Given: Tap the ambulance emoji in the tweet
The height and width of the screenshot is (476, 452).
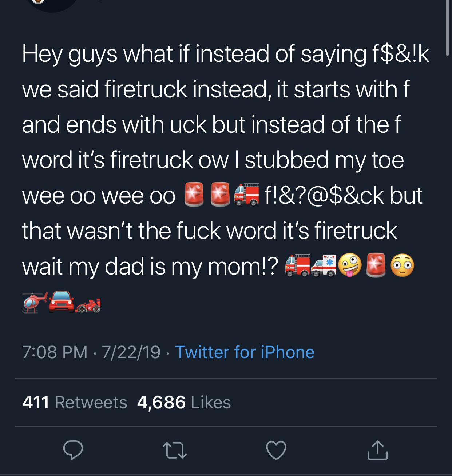Looking at the screenshot, I should pos(324,266).
